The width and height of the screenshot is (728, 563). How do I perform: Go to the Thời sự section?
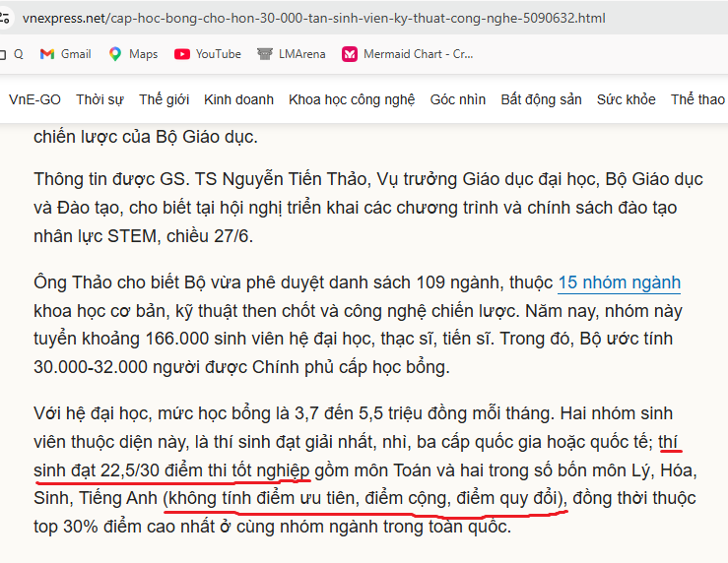click(99, 99)
